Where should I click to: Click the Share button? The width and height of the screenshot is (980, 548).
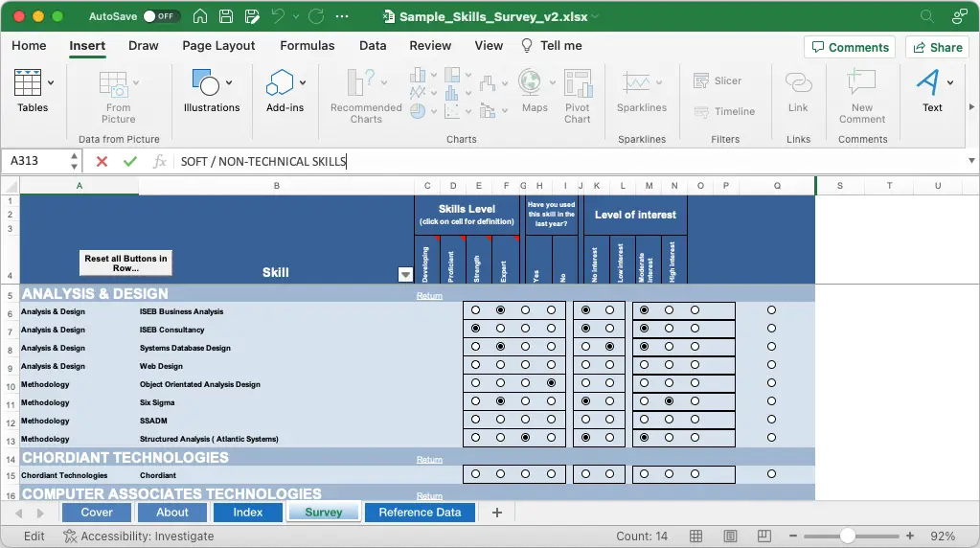pos(938,47)
